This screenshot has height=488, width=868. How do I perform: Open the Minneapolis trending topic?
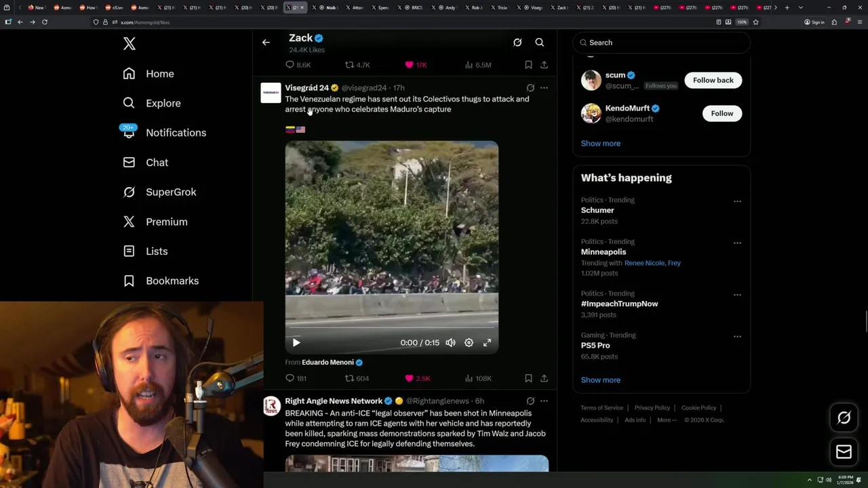(604, 252)
